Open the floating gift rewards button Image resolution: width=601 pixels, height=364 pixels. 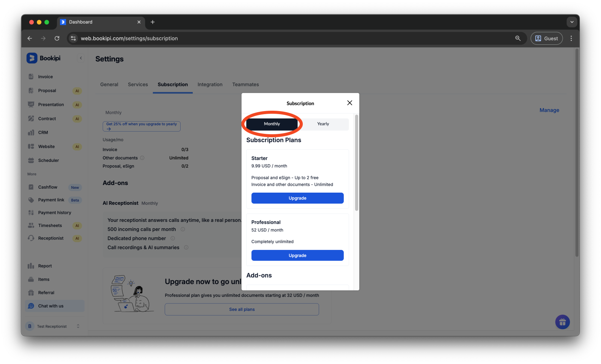coord(562,322)
